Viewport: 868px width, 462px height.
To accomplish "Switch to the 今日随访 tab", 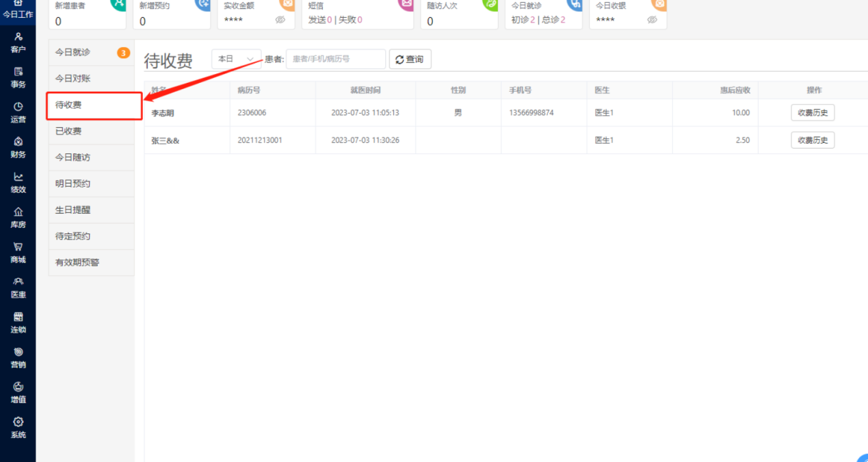I will click(91, 157).
